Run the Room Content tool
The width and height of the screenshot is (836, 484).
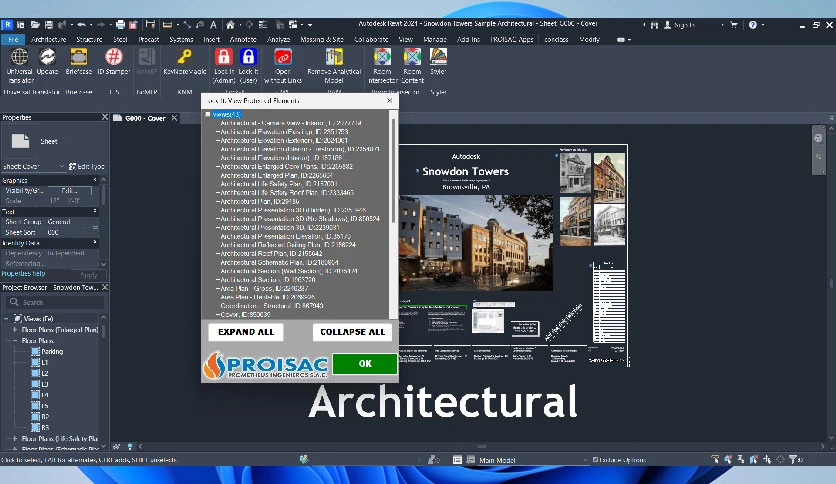pos(412,57)
